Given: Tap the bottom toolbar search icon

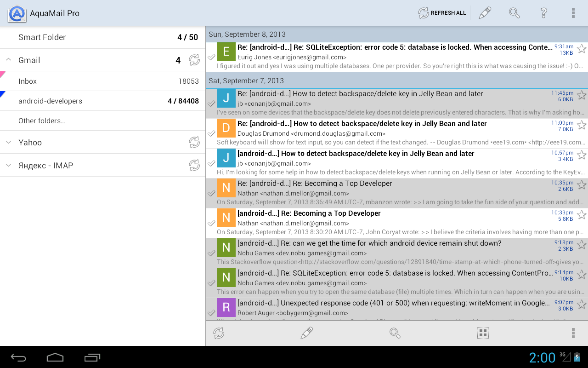Looking at the screenshot, I should 395,333.
